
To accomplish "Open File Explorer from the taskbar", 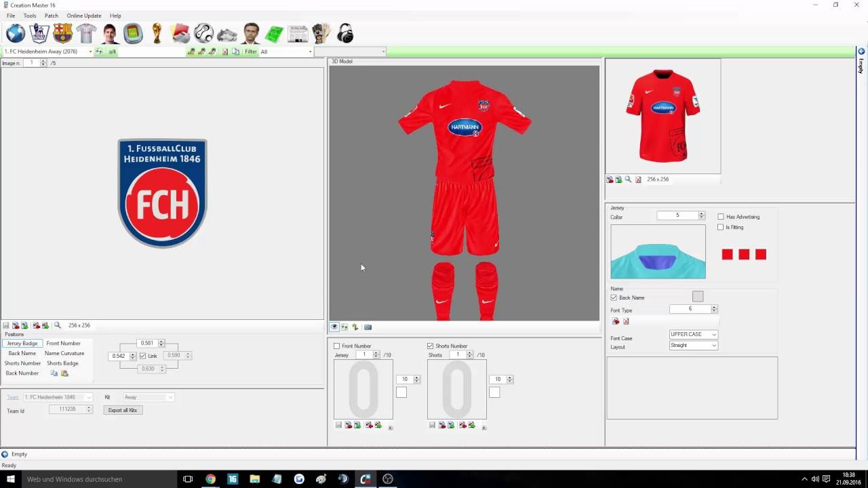I will 255,479.
